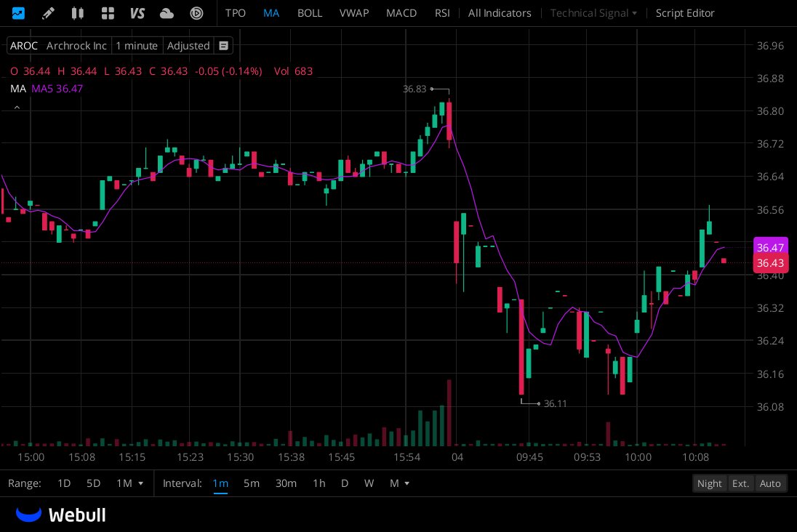This screenshot has height=532, width=797.
Task: Select the 5m interval
Action: point(251,483)
